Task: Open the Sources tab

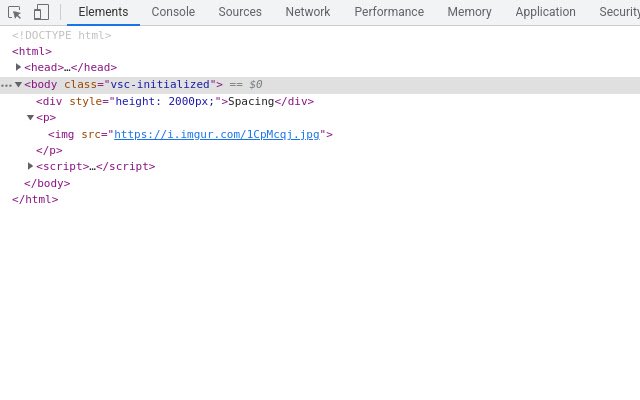Action: (240, 12)
